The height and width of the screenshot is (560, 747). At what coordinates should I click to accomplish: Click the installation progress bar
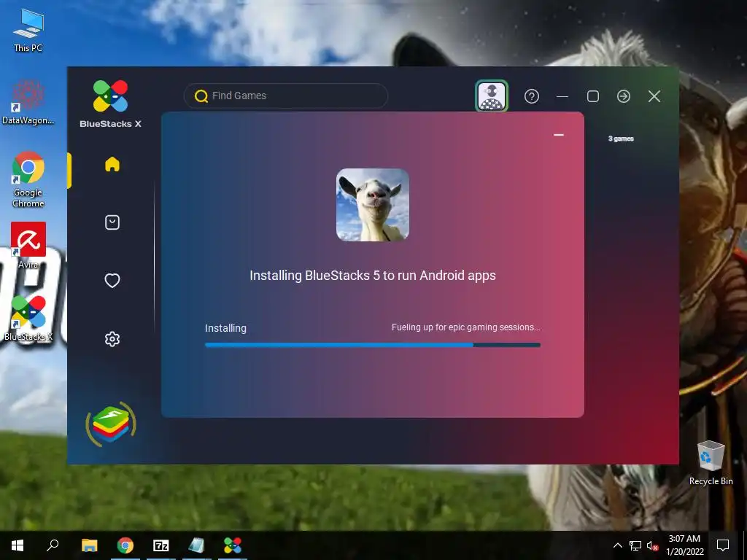(x=373, y=345)
